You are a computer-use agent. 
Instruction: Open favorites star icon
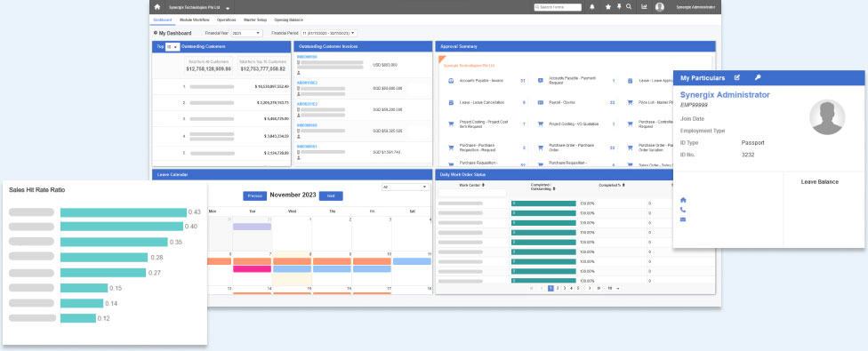[x=607, y=7]
